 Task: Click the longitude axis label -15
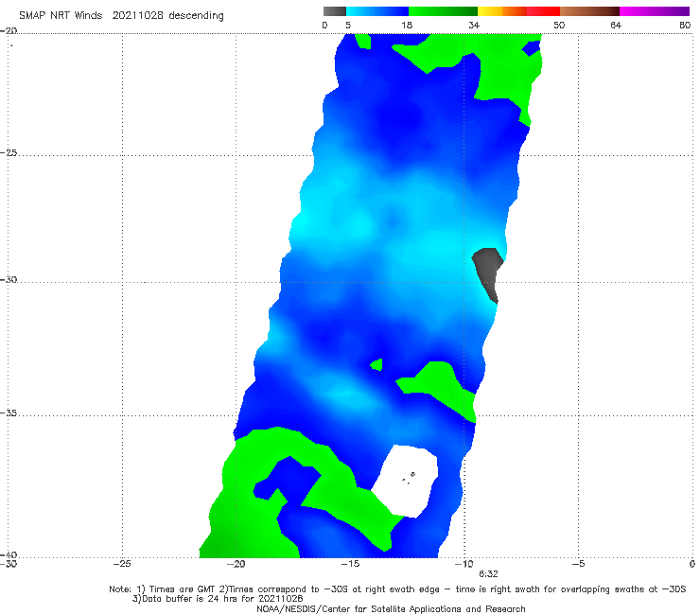click(350, 564)
